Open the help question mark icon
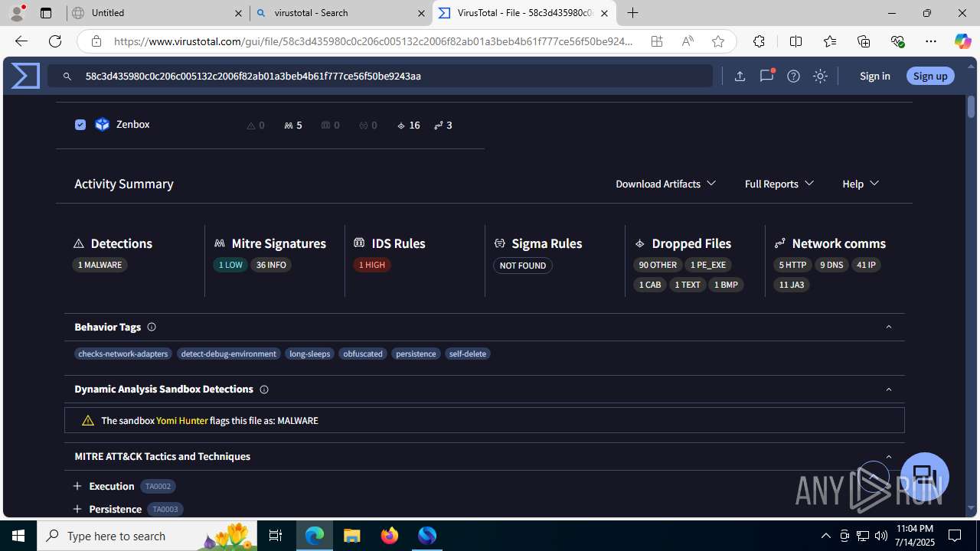 tap(793, 76)
